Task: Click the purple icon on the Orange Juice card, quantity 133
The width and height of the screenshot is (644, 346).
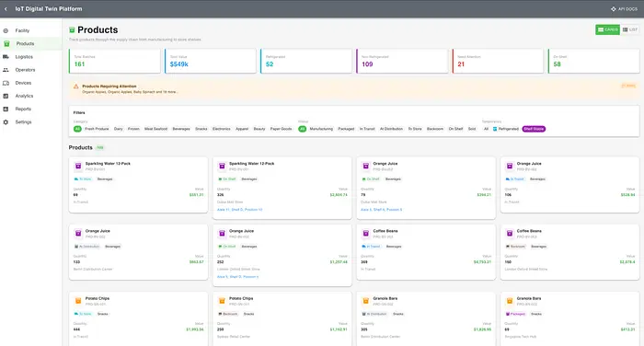Action: [78, 234]
